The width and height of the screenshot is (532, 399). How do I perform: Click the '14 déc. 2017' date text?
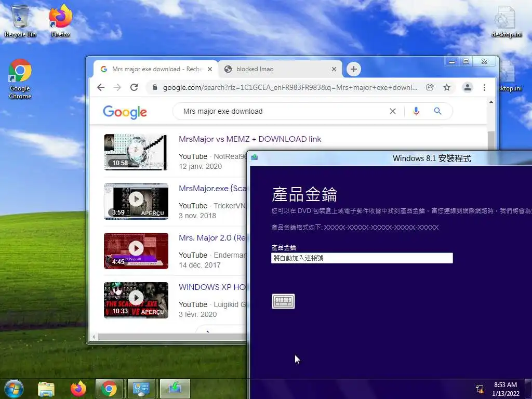pos(199,265)
